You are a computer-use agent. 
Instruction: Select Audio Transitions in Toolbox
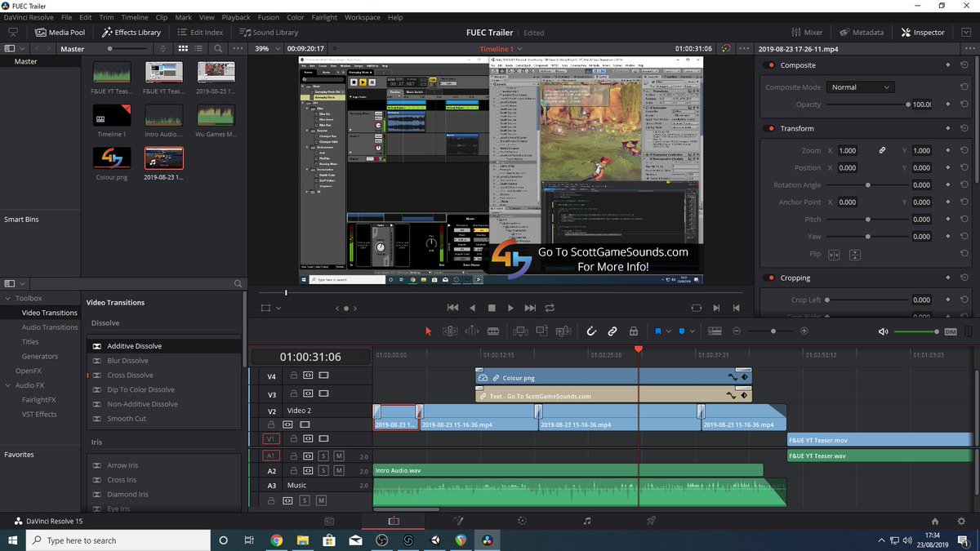point(50,327)
